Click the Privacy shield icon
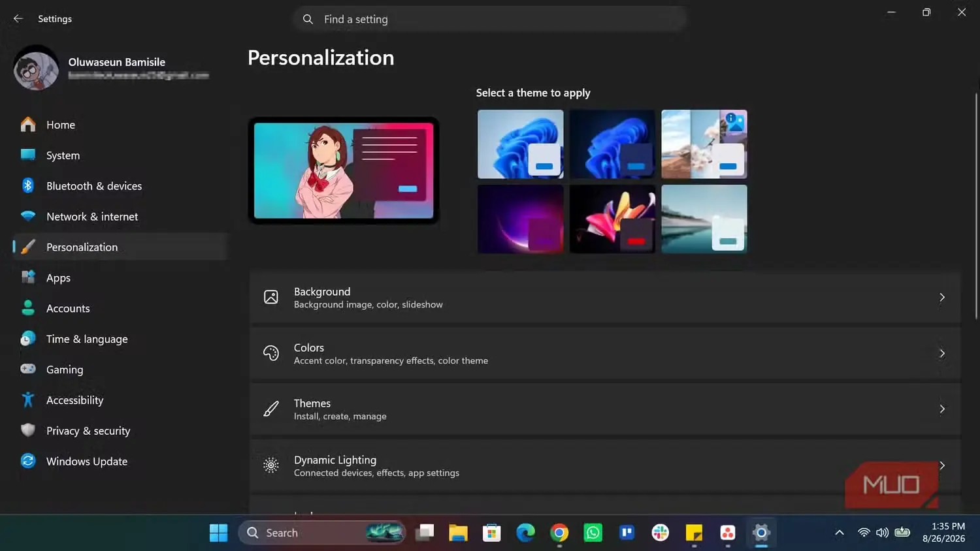The image size is (980, 551). point(28,430)
